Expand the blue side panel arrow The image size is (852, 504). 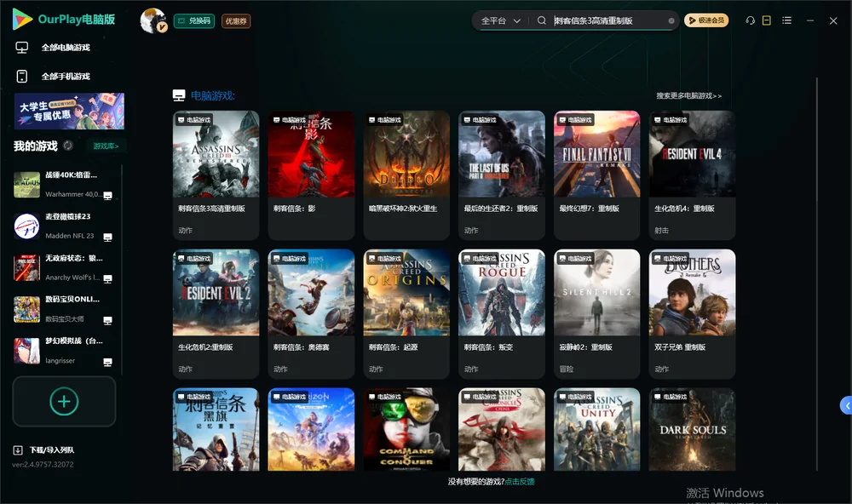847,406
